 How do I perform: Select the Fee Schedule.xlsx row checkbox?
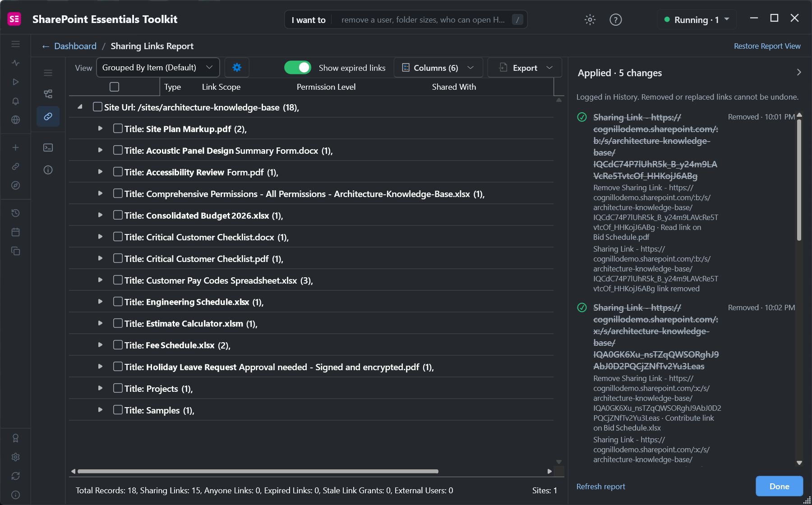[x=118, y=345]
